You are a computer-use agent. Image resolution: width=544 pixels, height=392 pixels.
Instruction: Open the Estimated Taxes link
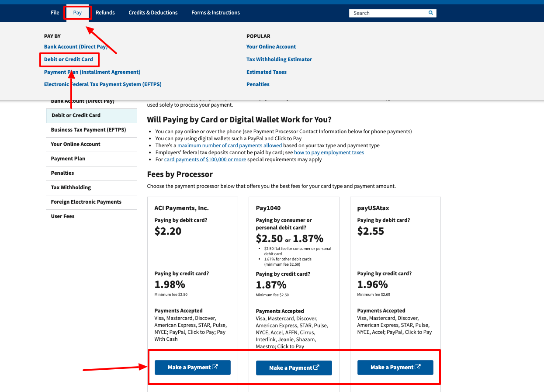click(267, 72)
